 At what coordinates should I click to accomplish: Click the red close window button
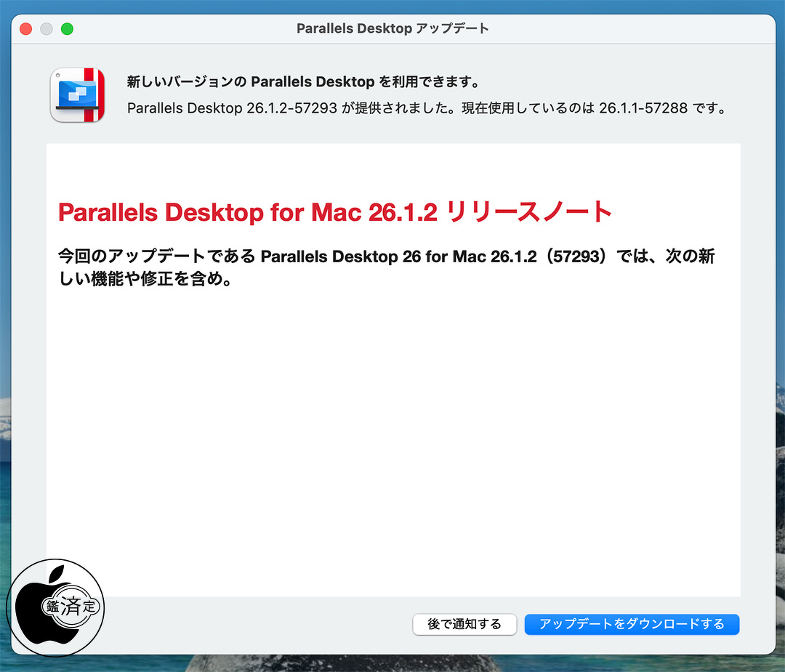26,29
